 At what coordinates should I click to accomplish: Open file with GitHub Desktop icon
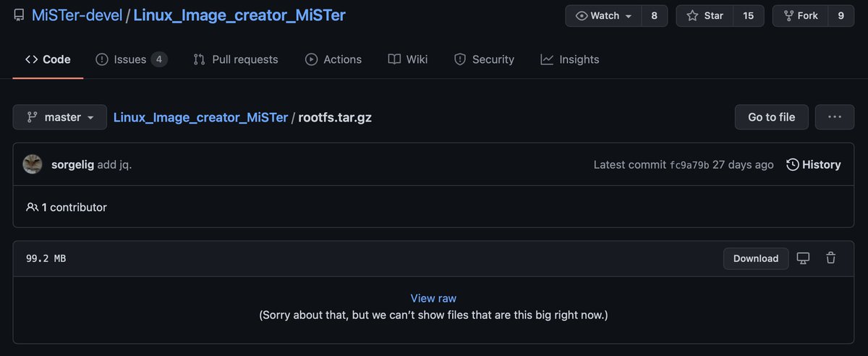tap(803, 258)
